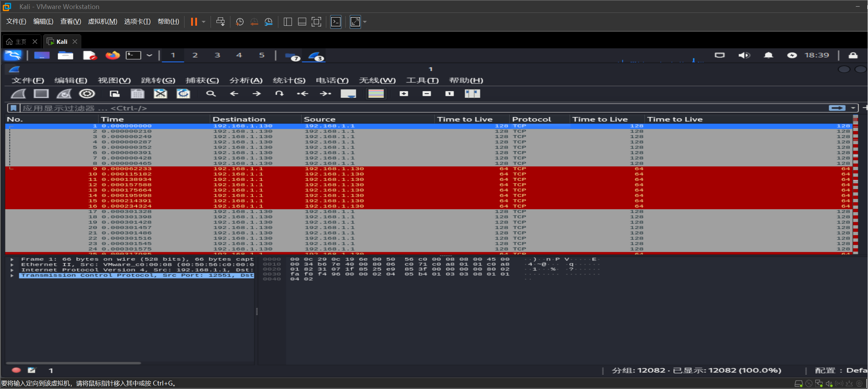Click the restart capture icon
The width and height of the screenshot is (868, 389).
click(64, 94)
